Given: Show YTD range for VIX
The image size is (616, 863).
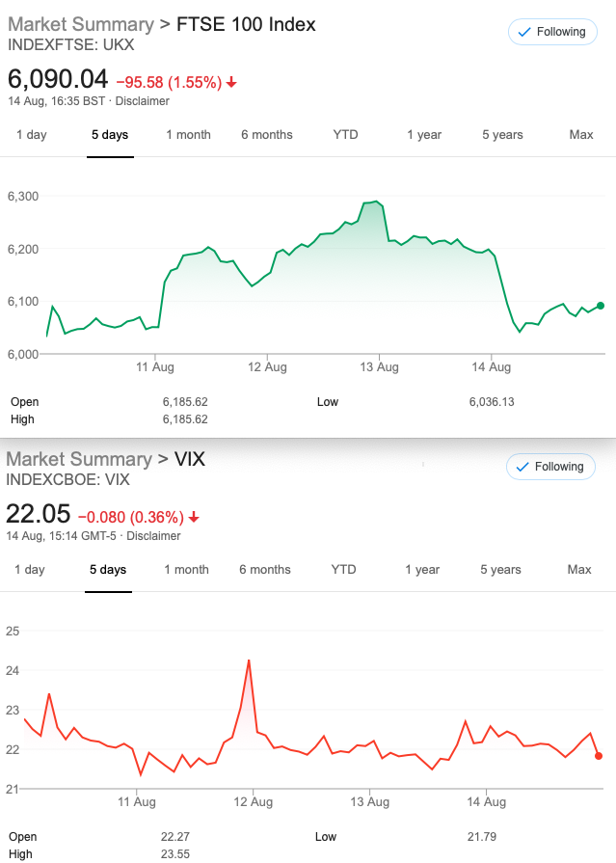Looking at the screenshot, I should (343, 570).
